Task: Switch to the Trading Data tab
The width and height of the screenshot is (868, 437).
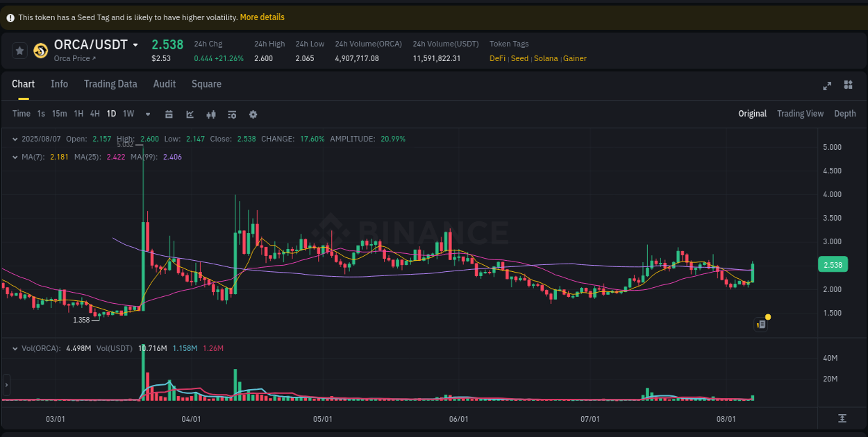Action: tap(110, 84)
